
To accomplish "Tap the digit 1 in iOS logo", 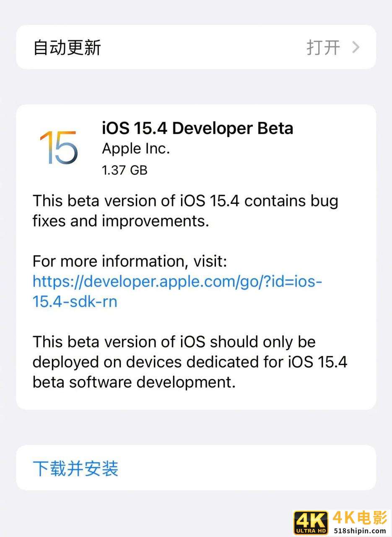I will [x=45, y=147].
